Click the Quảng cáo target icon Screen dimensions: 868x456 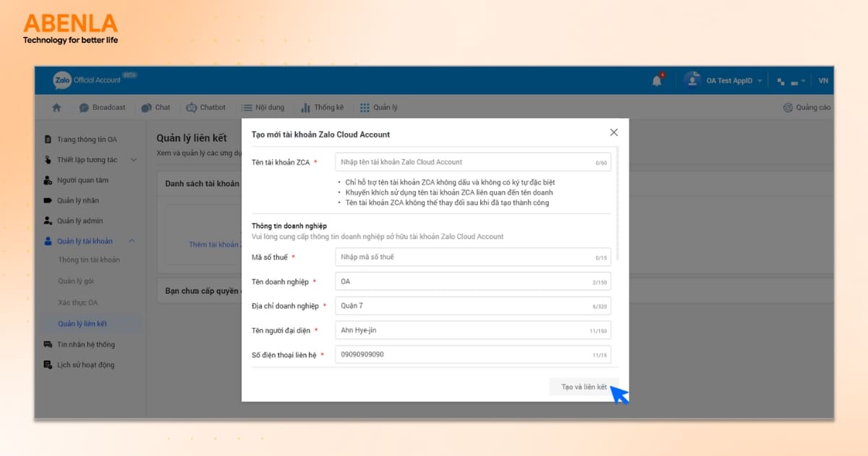tap(788, 108)
